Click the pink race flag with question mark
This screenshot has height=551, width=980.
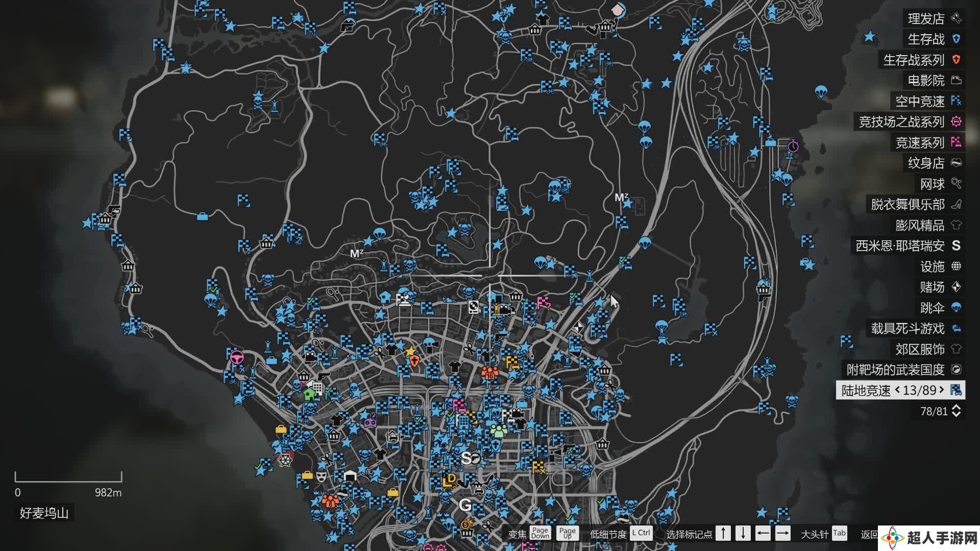(543, 303)
